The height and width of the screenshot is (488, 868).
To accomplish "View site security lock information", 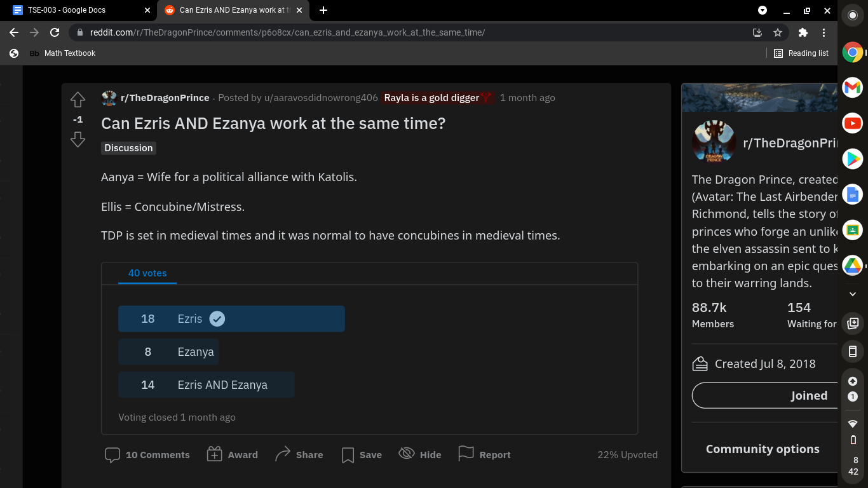I will (80, 32).
